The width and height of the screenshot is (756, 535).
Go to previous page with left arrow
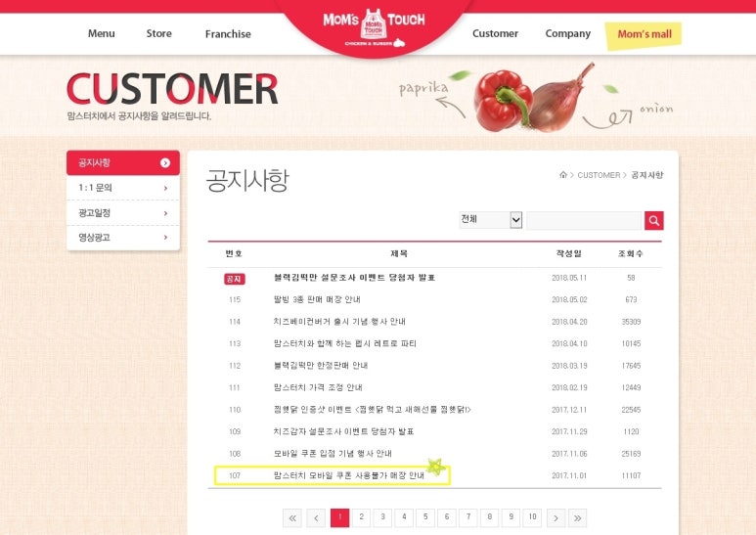(316, 518)
